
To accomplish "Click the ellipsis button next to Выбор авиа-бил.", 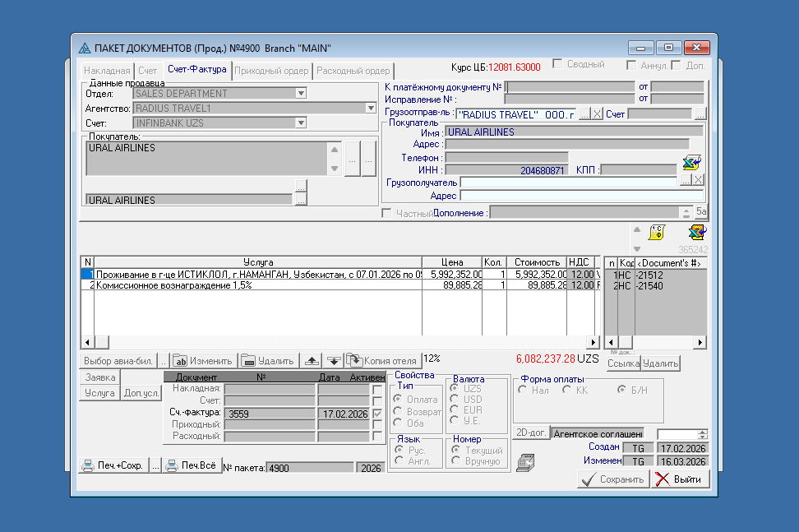I will 163,361.
